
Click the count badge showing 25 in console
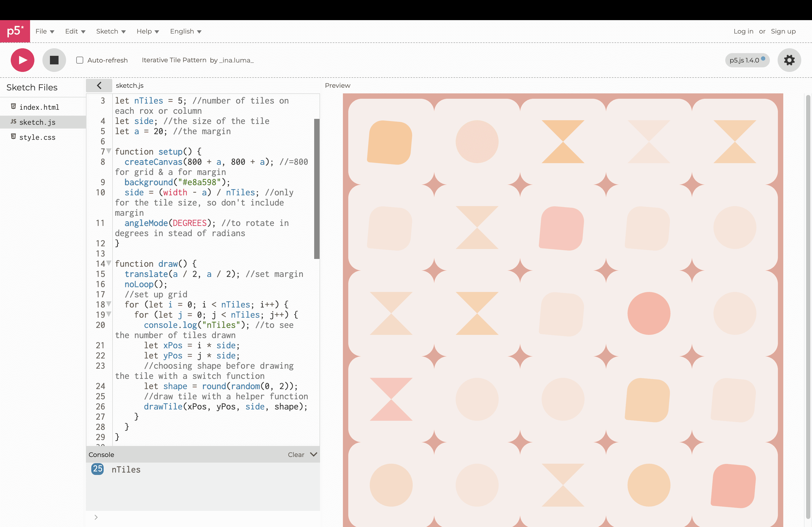pos(97,469)
